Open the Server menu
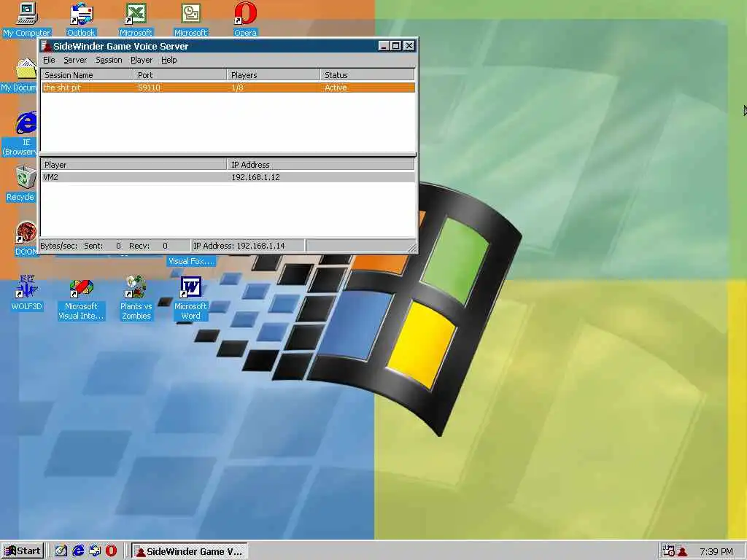Image resolution: width=747 pixels, height=560 pixels. pyautogui.click(x=75, y=60)
